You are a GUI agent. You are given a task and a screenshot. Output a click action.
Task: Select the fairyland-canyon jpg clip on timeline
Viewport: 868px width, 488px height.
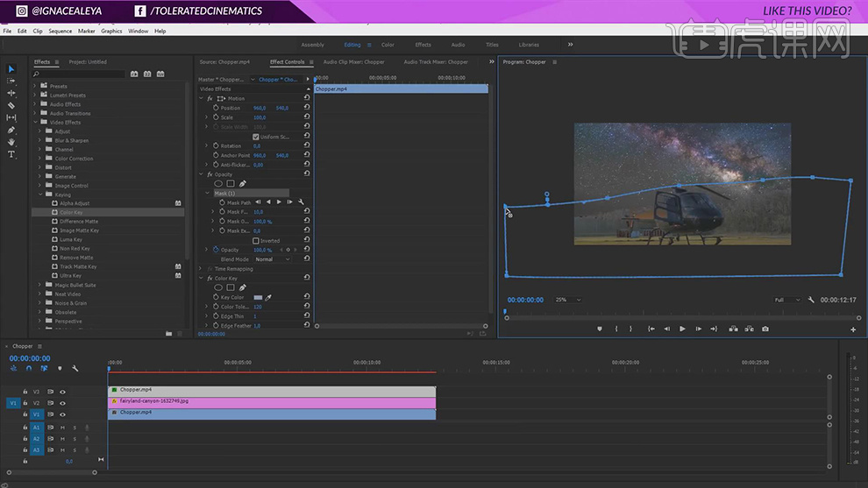pos(271,401)
